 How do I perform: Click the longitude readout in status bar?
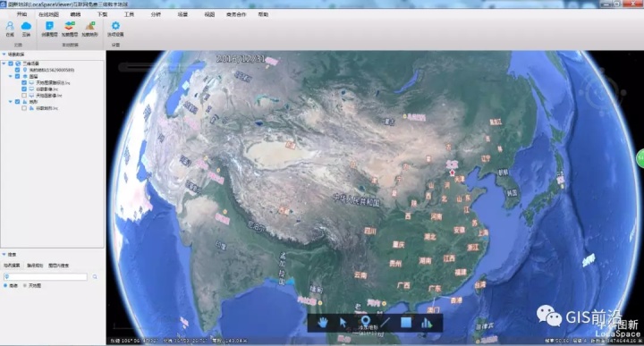(134, 341)
